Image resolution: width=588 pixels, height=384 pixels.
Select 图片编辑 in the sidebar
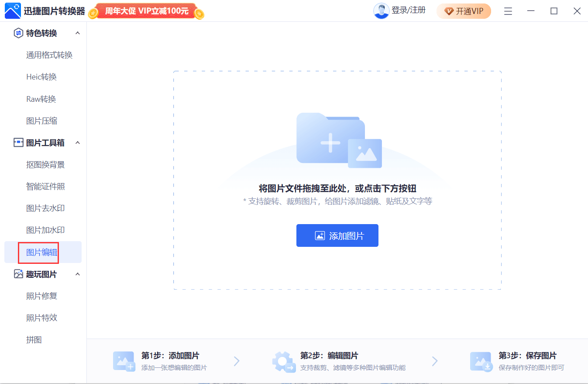tap(43, 252)
